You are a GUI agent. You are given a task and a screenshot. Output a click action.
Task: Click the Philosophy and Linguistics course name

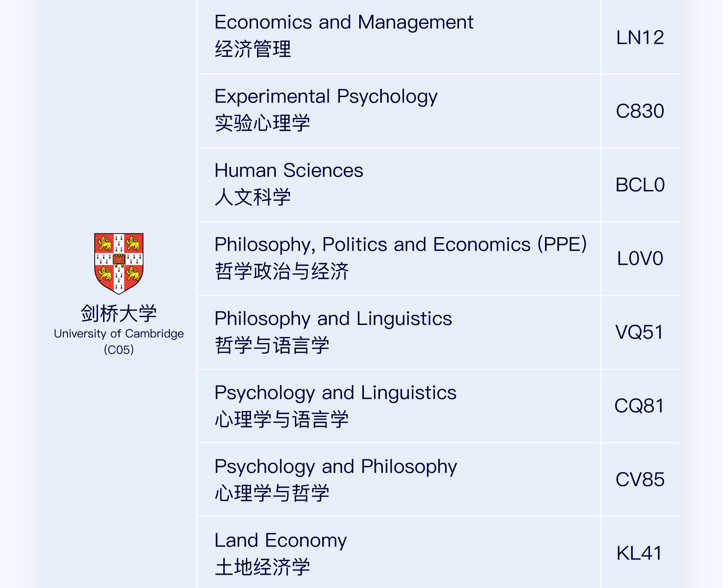333,319
